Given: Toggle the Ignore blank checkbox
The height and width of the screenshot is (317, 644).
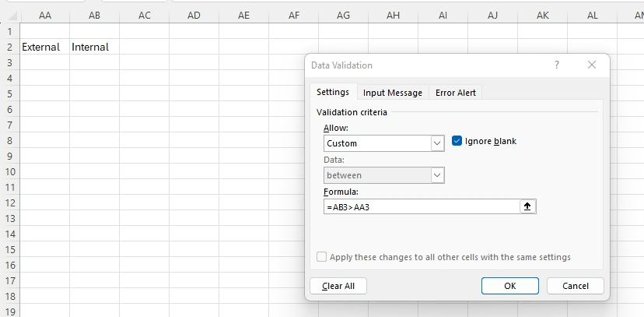Looking at the screenshot, I should (457, 141).
